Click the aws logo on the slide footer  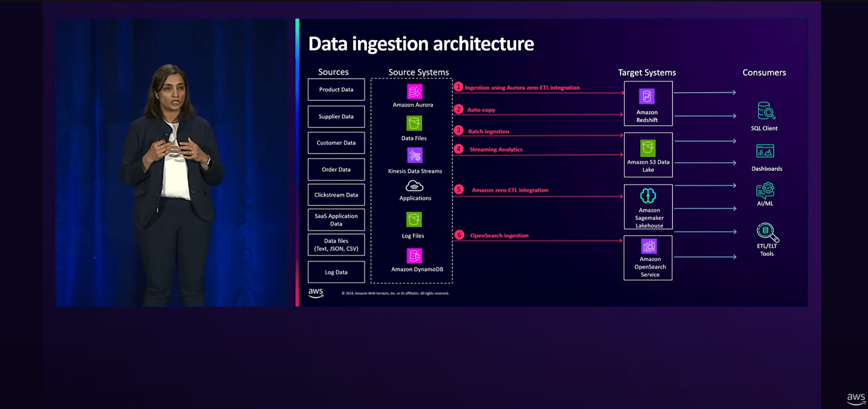[x=316, y=293]
